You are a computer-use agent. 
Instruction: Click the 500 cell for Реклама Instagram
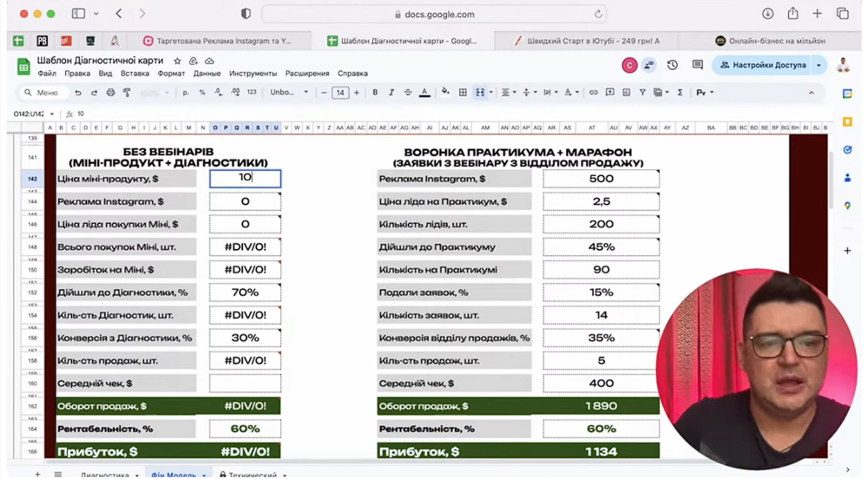click(601, 179)
